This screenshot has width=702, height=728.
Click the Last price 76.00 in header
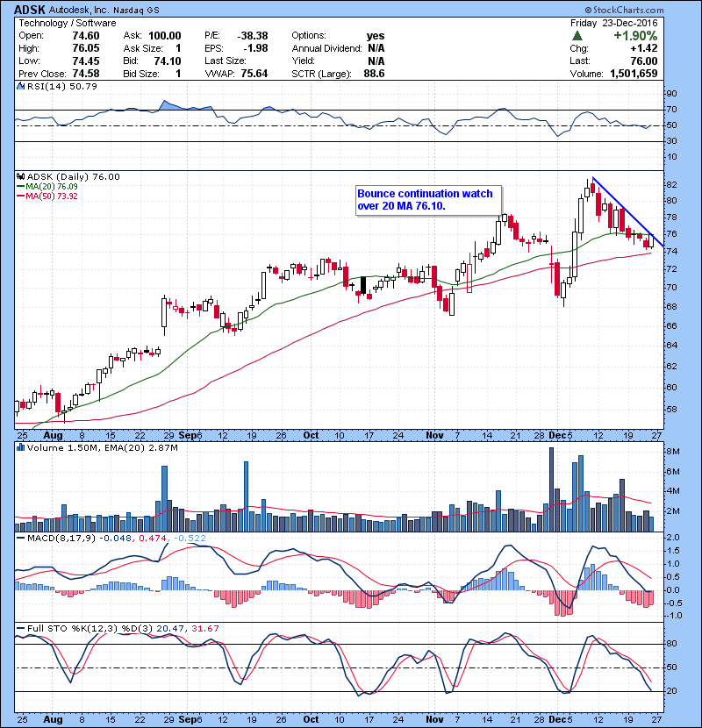click(x=644, y=61)
